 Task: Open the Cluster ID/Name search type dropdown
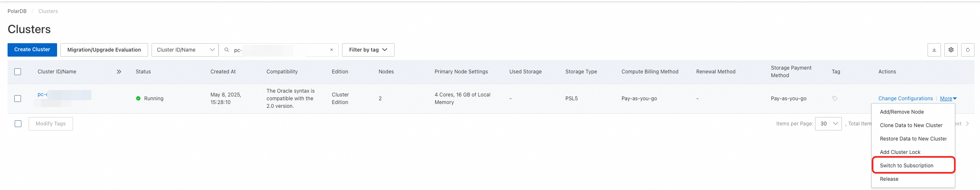[185, 50]
